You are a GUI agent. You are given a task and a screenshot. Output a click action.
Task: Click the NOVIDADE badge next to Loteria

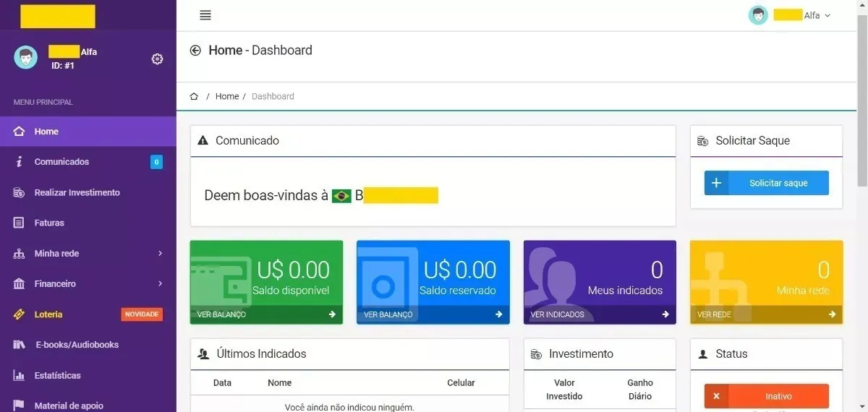click(x=142, y=314)
